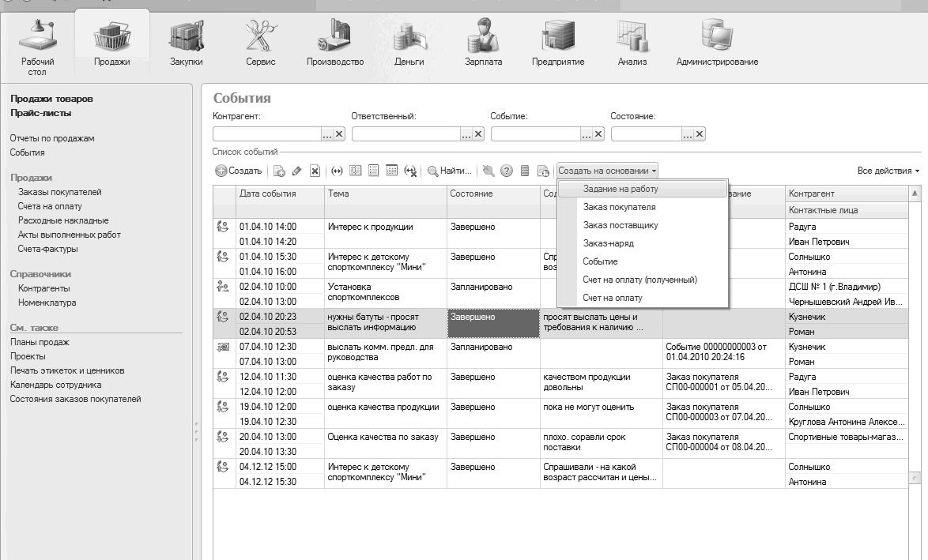928x560 pixels.
Task: Choose Счет на оплату menu item
Action: coord(612,298)
